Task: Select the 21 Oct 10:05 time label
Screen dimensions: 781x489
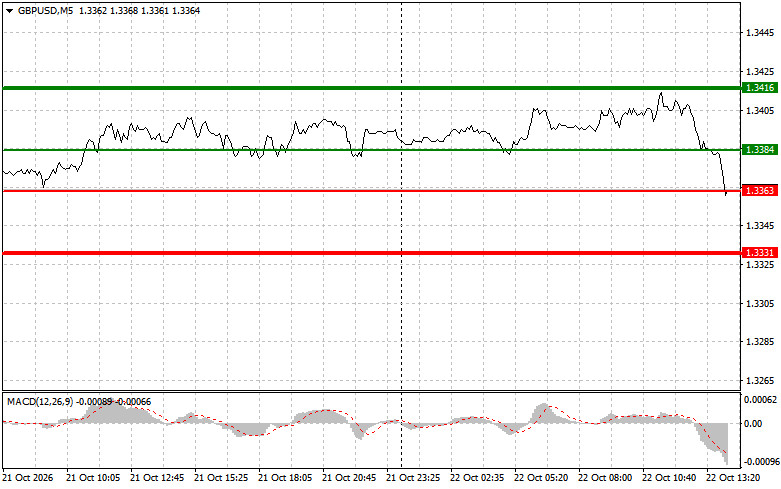Action: (93, 478)
